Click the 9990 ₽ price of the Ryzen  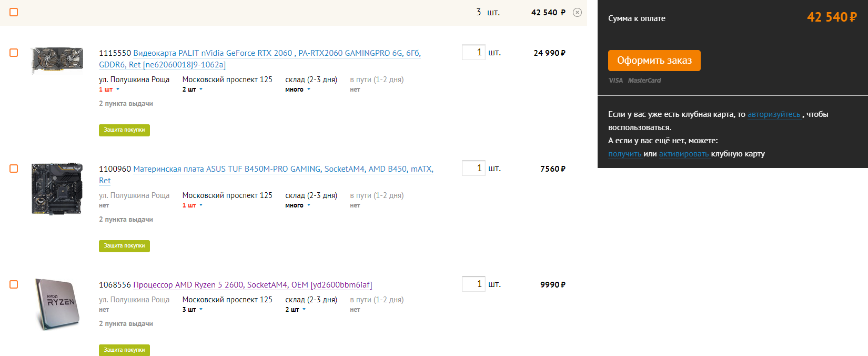[553, 285]
